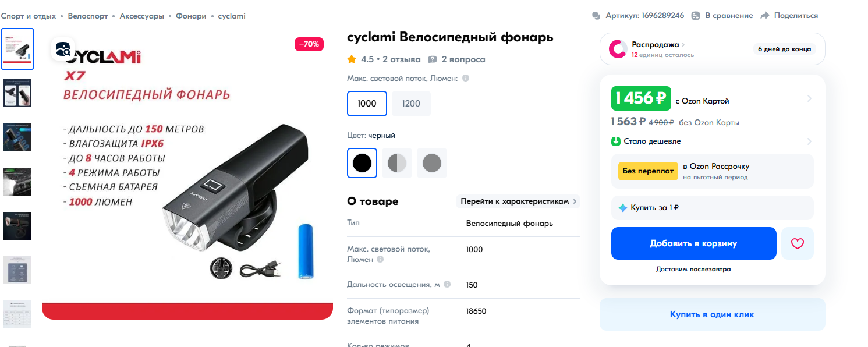The height and width of the screenshot is (347, 868).
Task: Choose the solid gray color swatch
Action: (x=432, y=163)
